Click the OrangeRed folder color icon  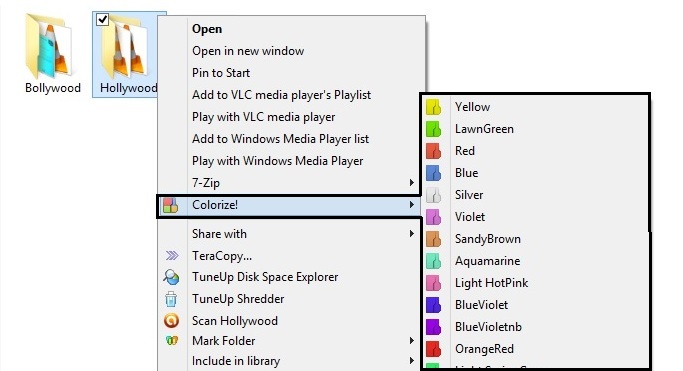coord(433,349)
